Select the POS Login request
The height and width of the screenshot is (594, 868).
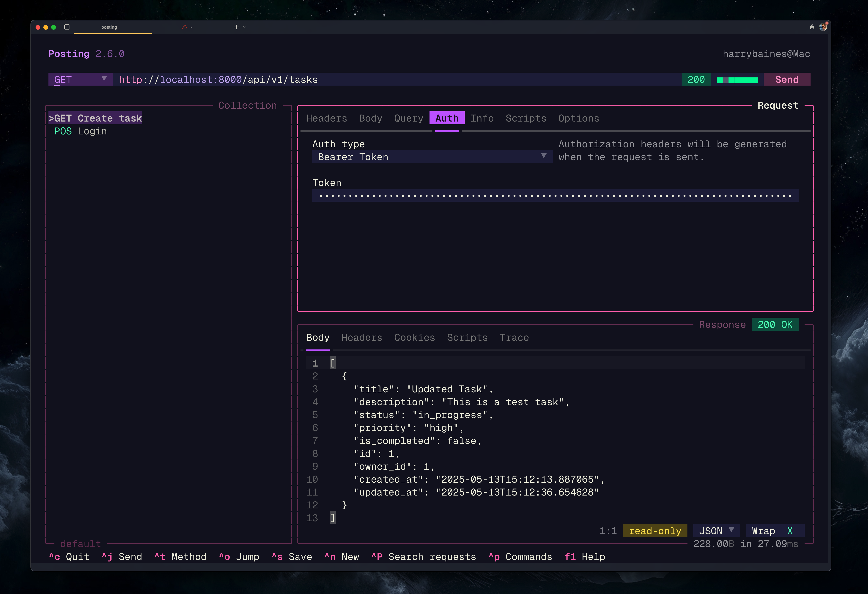tap(80, 131)
